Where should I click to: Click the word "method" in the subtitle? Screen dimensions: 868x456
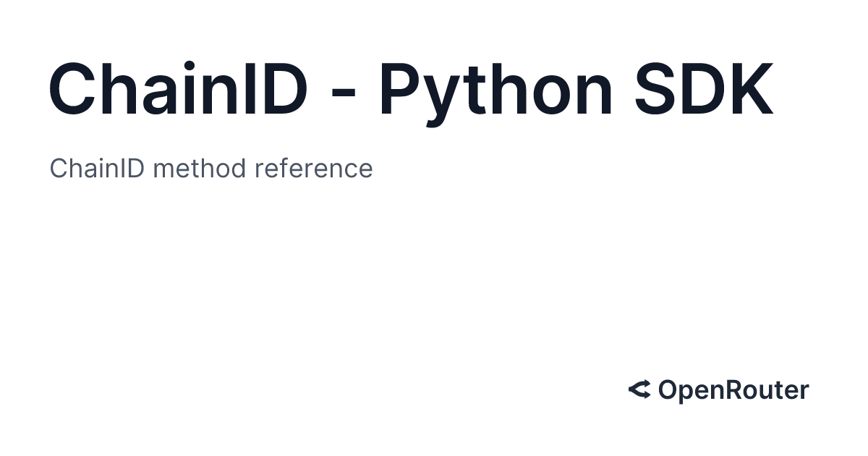tap(200, 169)
